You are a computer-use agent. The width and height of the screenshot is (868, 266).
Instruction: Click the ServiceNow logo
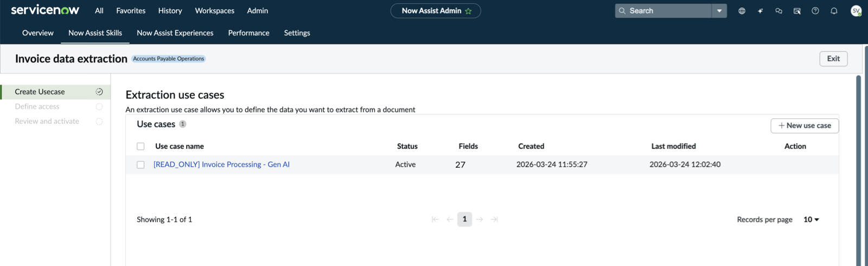coord(45,10)
